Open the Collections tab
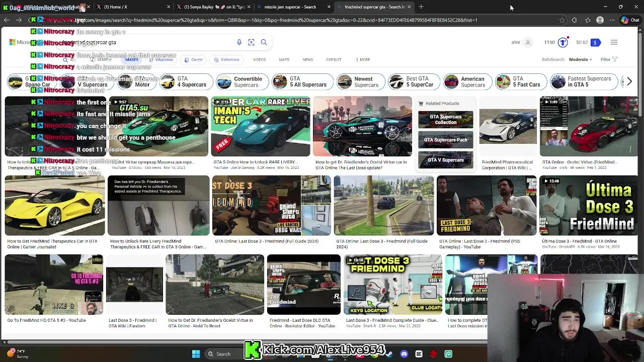Viewport: 644px width, 362px height. click(227, 59)
